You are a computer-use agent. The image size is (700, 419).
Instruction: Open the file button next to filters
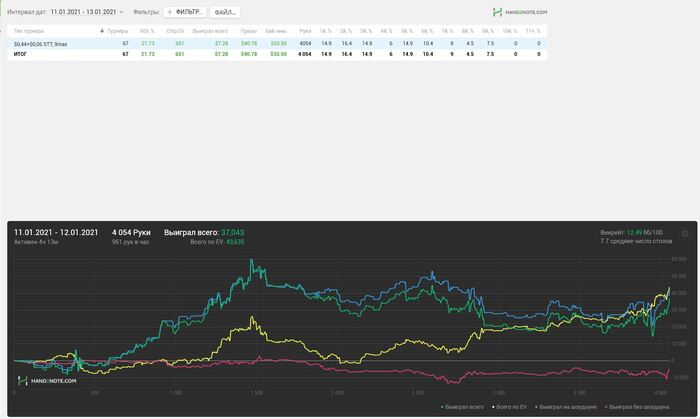coord(225,12)
